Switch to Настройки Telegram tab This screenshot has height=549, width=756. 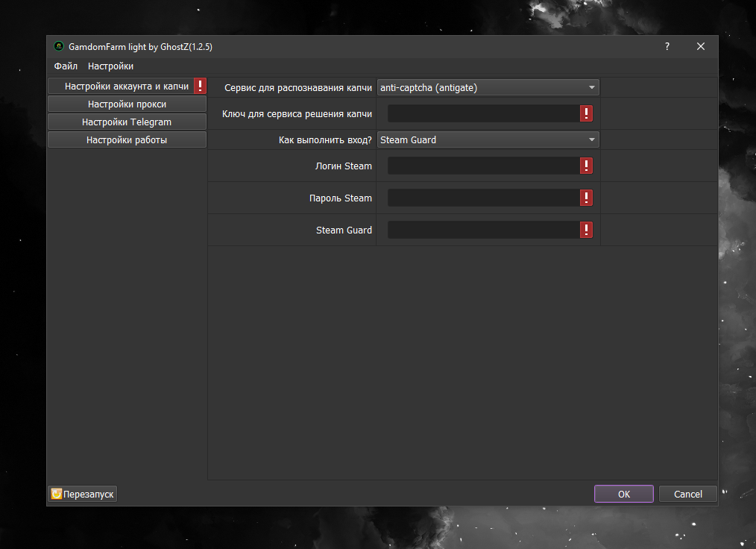(x=127, y=122)
